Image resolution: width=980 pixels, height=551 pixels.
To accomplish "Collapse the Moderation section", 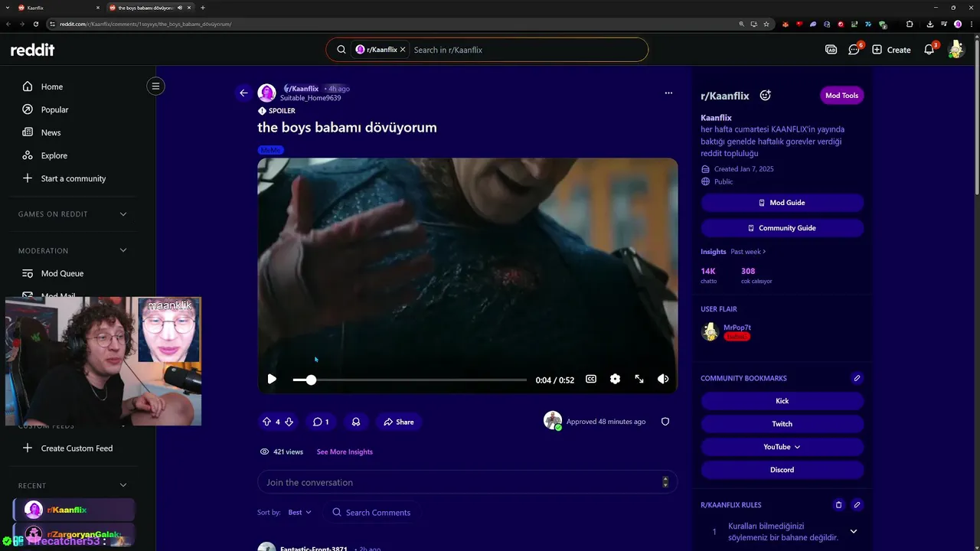I will coord(123,250).
